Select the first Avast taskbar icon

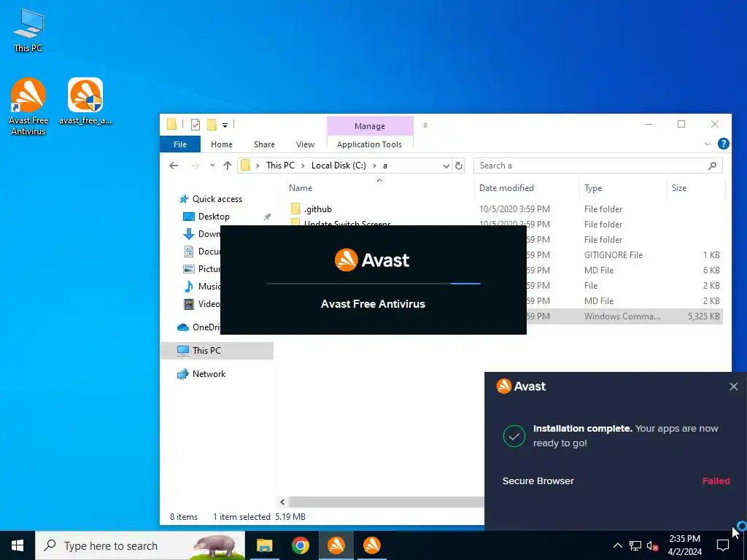coord(336,545)
